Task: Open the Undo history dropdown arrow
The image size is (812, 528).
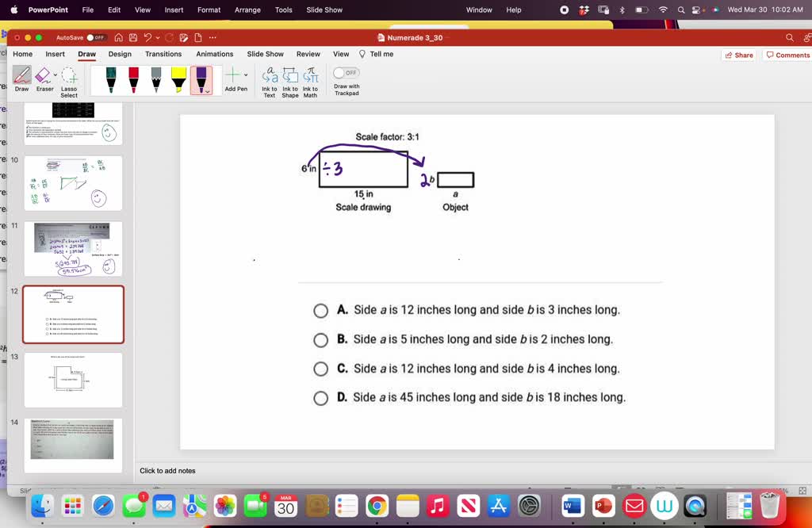Action: pos(158,38)
